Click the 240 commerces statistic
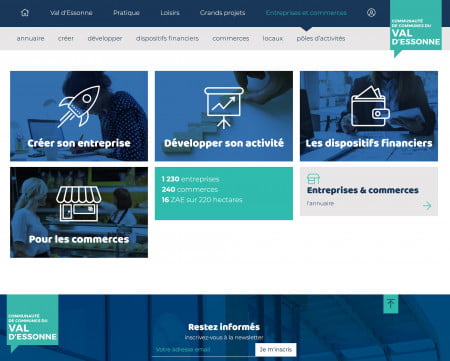The image size is (450, 361). (x=190, y=189)
